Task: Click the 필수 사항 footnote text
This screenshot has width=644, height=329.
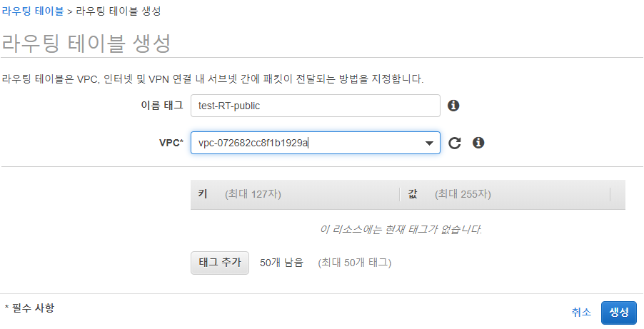Action: tap(29, 308)
